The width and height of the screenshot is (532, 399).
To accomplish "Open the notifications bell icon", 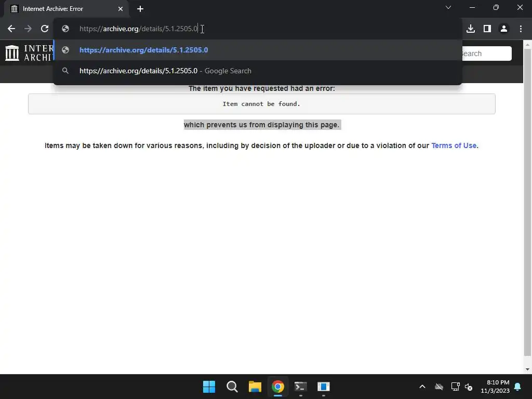I will click(518, 387).
